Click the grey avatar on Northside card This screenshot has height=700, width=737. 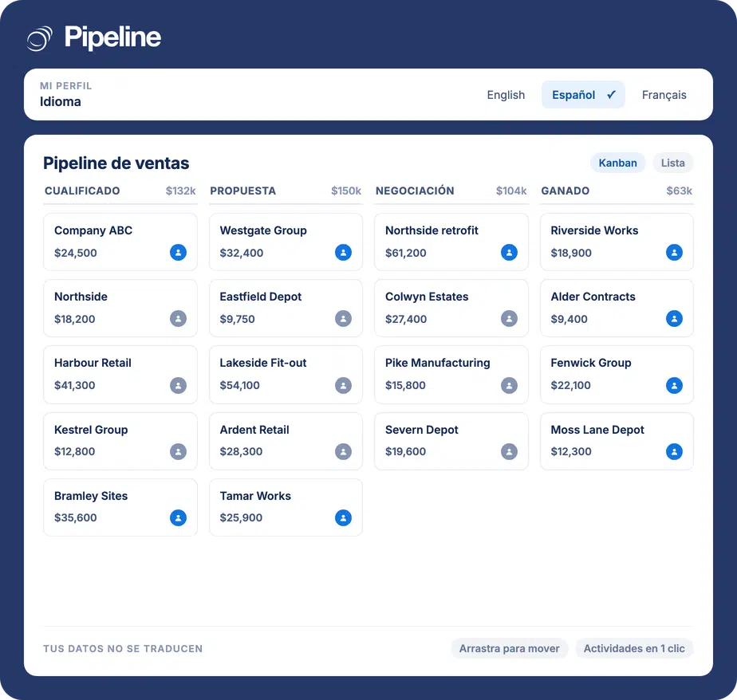point(178,319)
